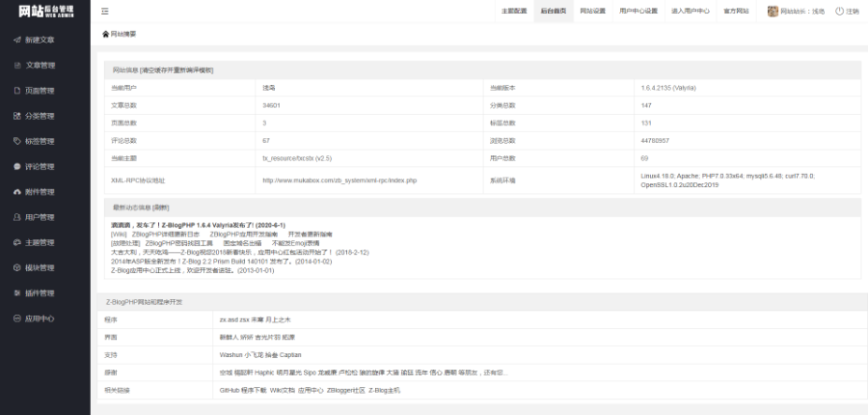
Task: Click the page icon beside 页面管理
Action: (x=16, y=91)
